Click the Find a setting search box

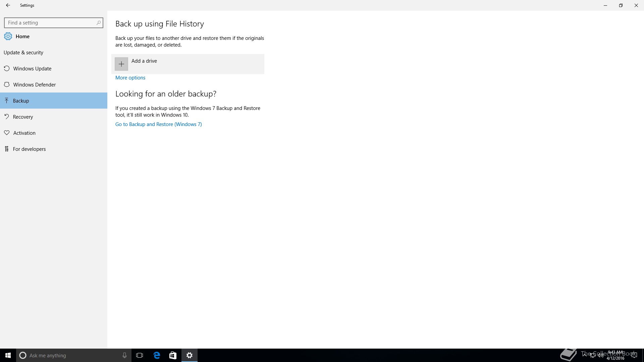pyautogui.click(x=54, y=23)
